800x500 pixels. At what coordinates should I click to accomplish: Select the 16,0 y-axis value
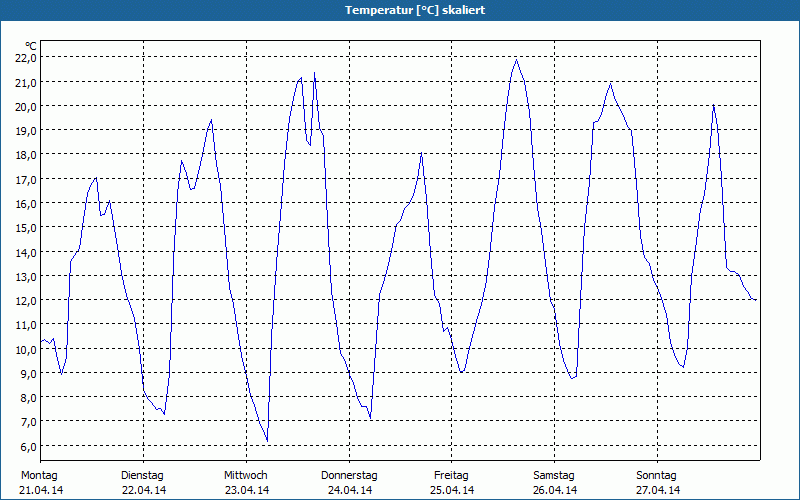coord(26,204)
